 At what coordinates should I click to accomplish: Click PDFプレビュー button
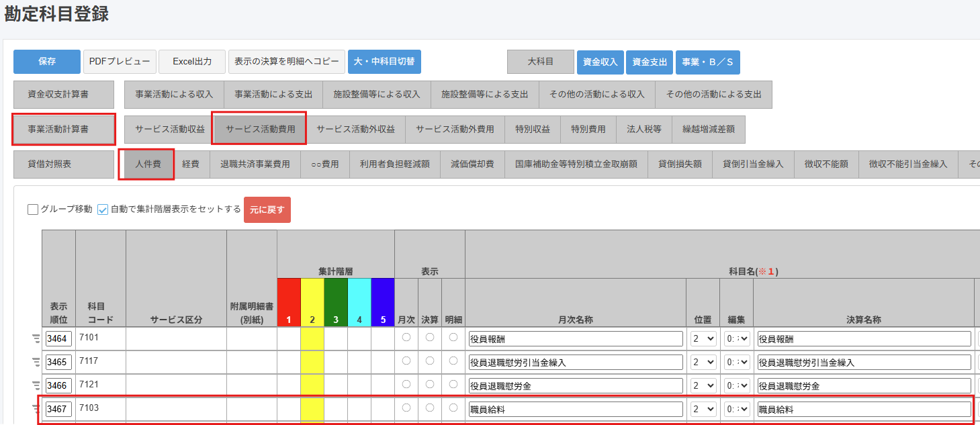point(120,62)
